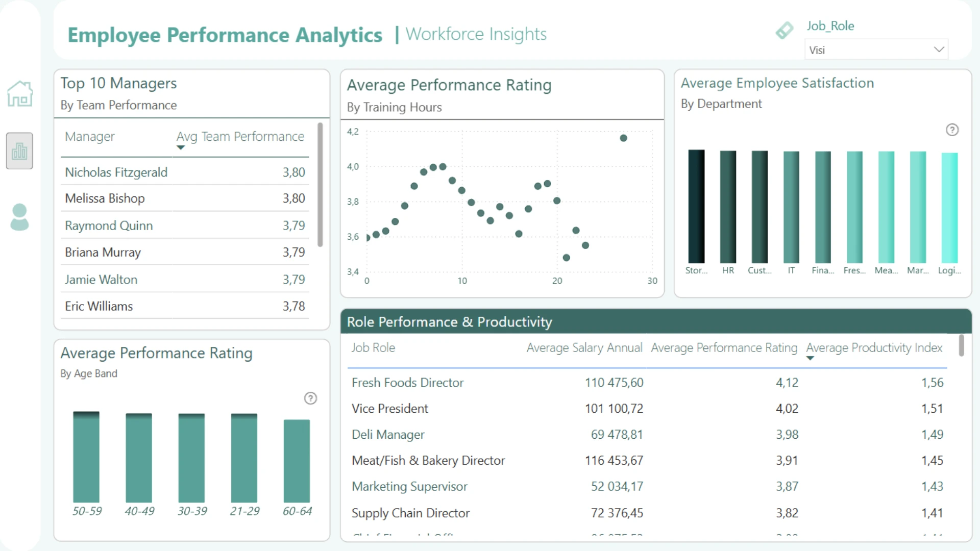Sort by Average Productivity Index column
The width and height of the screenshot is (980, 551).
(x=874, y=348)
